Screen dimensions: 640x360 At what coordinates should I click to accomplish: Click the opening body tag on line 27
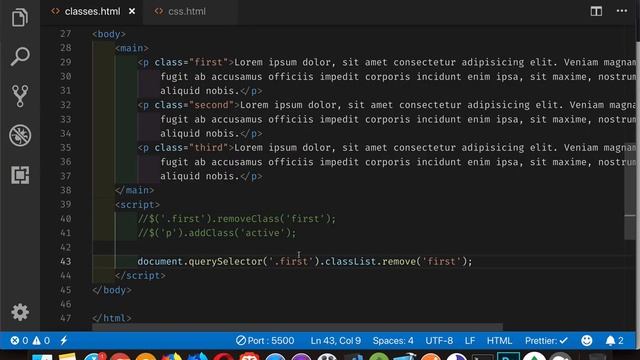pos(109,34)
